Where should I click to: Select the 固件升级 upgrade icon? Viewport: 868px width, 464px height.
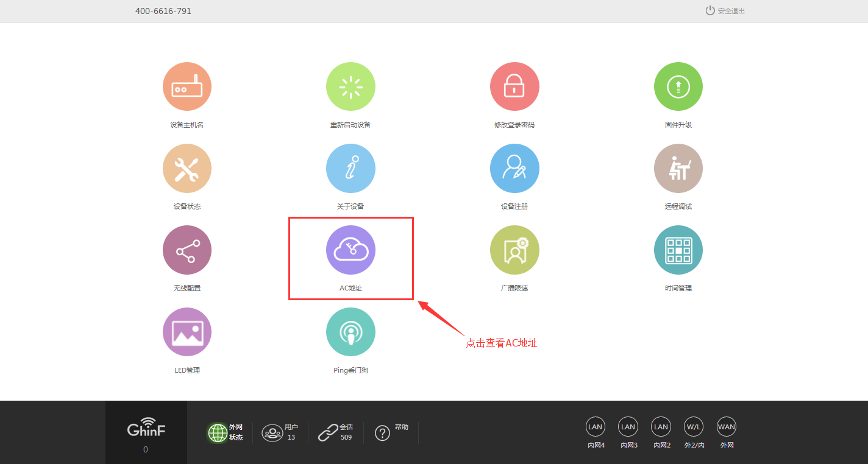click(x=678, y=87)
